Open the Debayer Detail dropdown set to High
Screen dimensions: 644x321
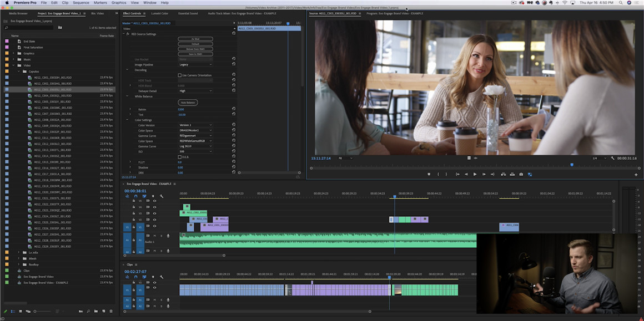(x=195, y=91)
